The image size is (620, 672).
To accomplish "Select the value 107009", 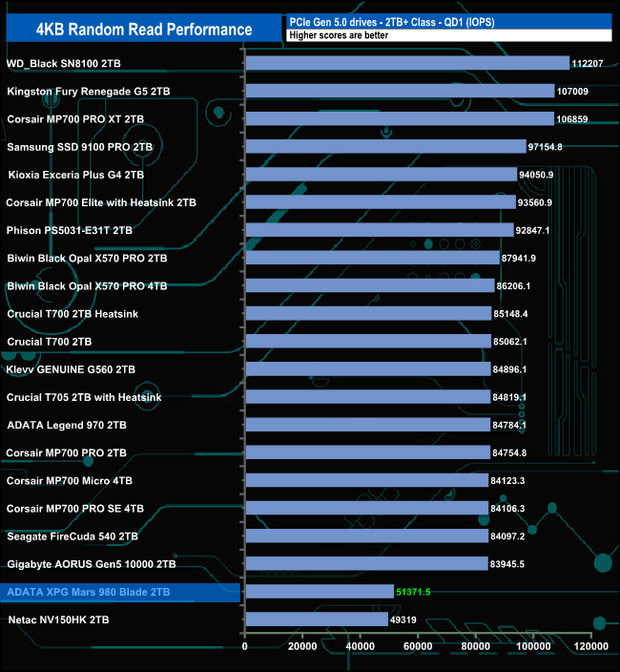I will click(x=572, y=92).
